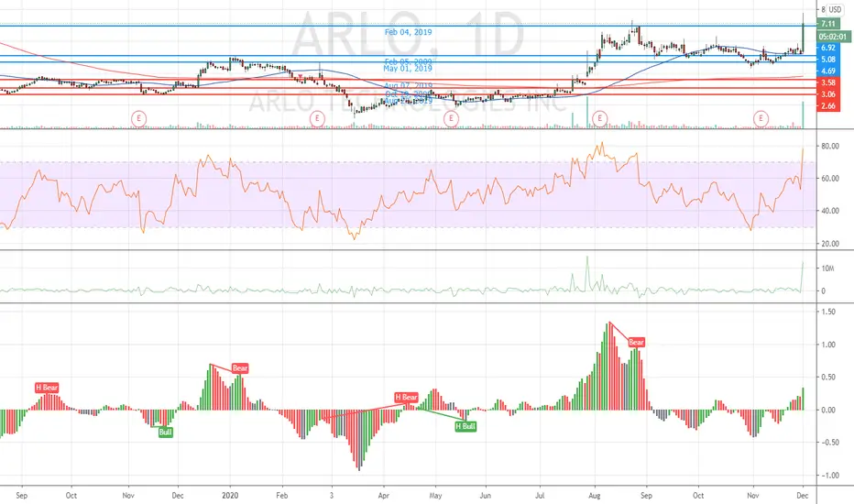
Task: Select the H Bear label near April 2020
Action: click(406, 397)
